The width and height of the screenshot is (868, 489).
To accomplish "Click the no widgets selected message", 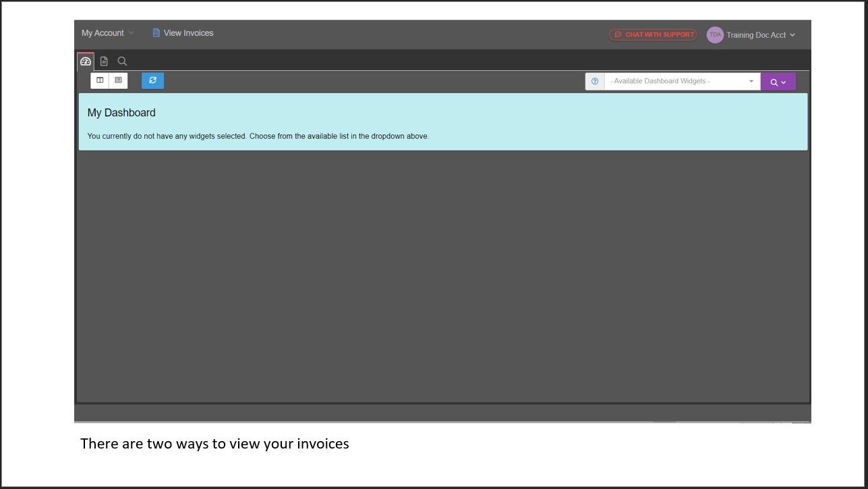I will coord(258,136).
